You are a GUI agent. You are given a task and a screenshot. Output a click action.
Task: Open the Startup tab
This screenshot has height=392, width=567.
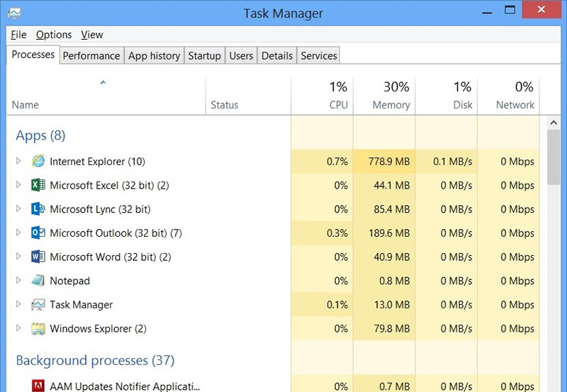204,56
